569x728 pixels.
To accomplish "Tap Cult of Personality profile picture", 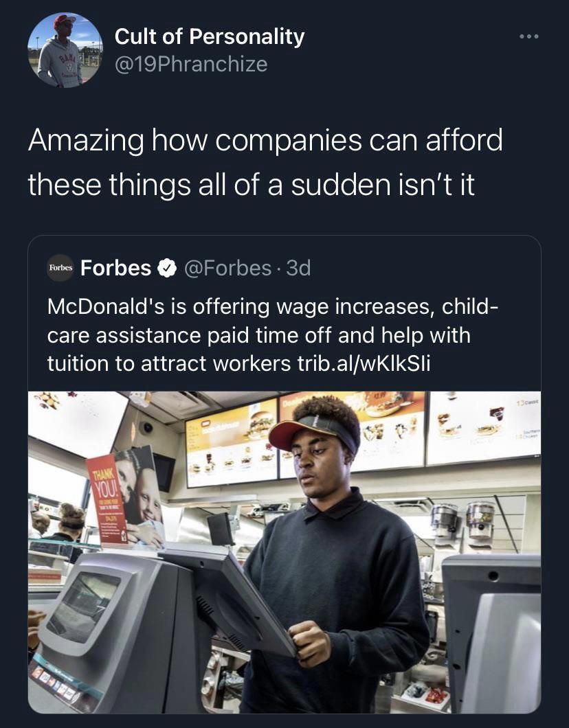I will (x=65, y=50).
